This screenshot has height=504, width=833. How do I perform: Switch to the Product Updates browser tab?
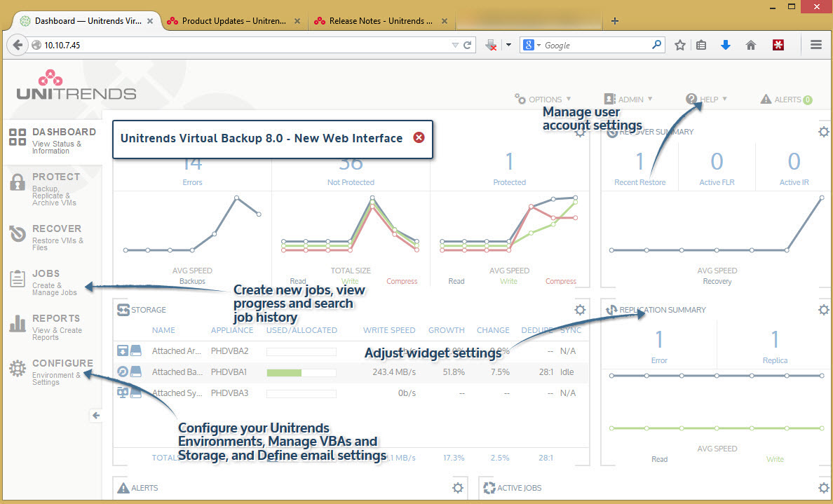[x=233, y=21]
